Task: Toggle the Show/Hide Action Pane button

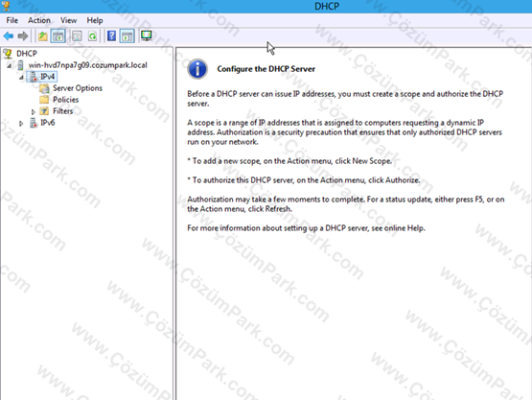Action: (127, 35)
